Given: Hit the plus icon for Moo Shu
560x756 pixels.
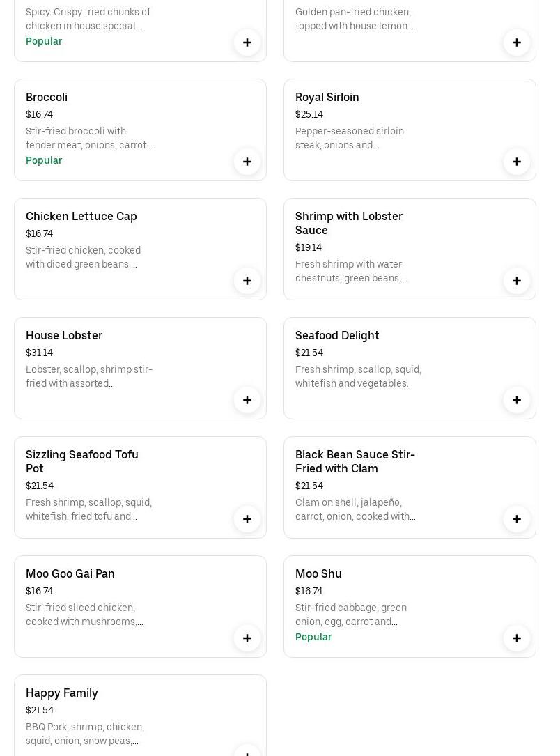Looking at the screenshot, I should pos(517,638).
